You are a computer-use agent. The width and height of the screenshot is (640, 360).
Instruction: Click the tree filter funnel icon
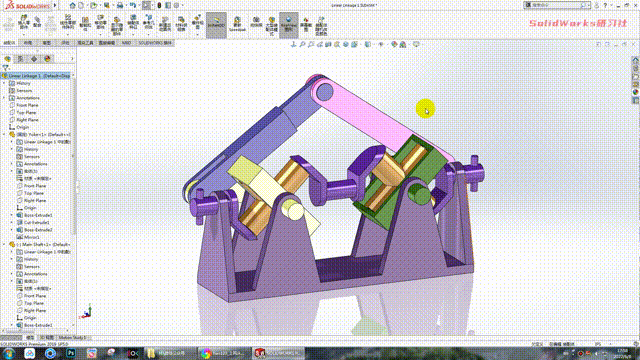[5, 68]
